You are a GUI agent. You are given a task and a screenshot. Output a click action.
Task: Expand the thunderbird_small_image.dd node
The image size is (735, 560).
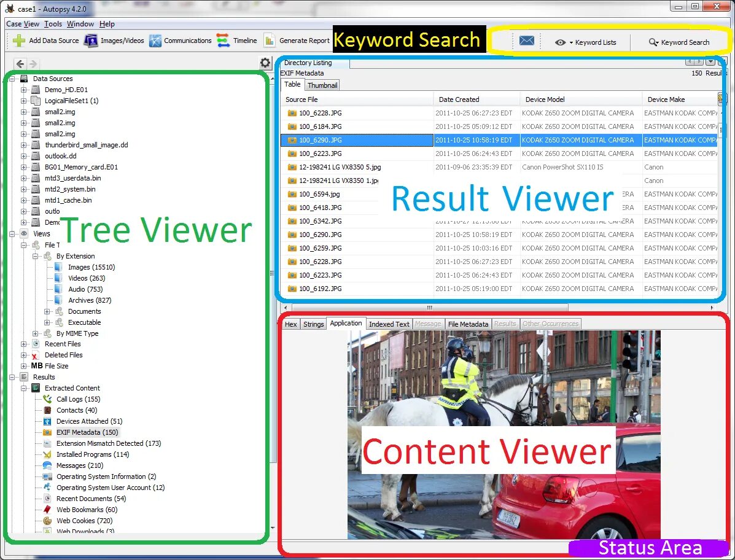(23, 145)
